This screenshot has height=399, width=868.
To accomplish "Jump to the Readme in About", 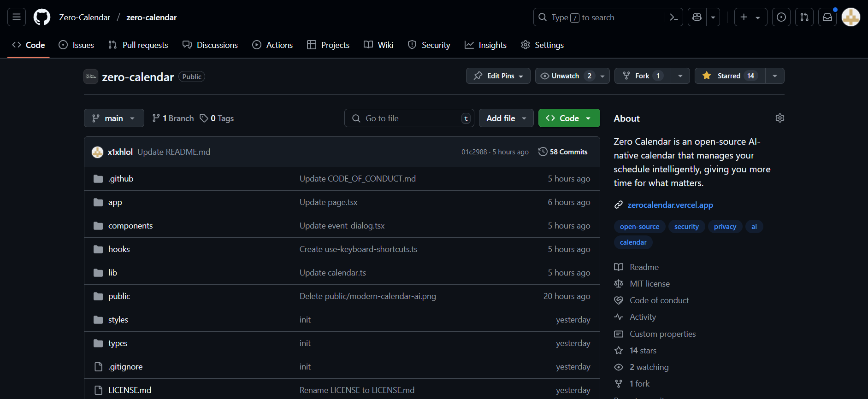I will tap(636, 267).
